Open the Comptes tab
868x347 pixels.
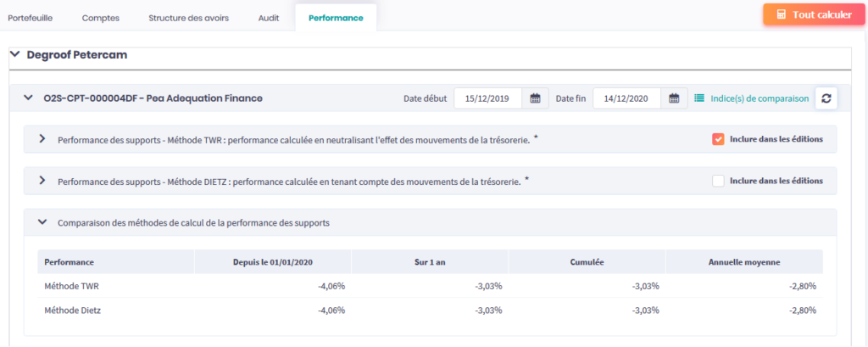[103, 18]
